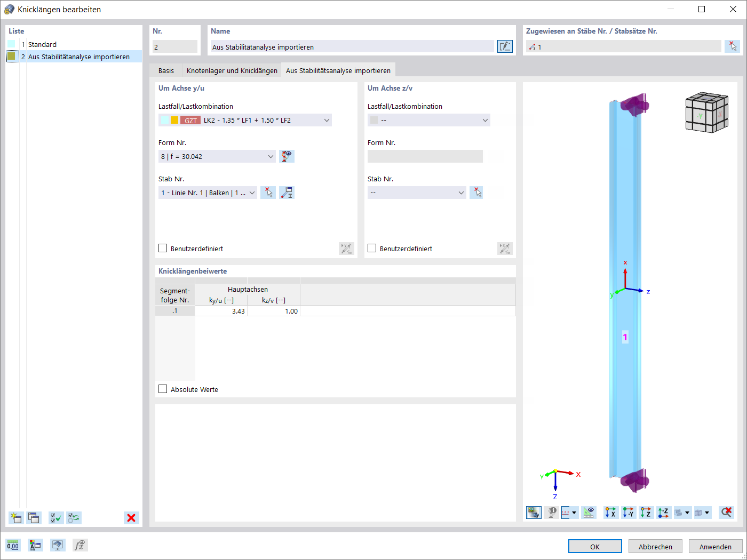Select Aus Stabilitätsanalyse importieren tab
The height and width of the screenshot is (560, 747).
338,70
